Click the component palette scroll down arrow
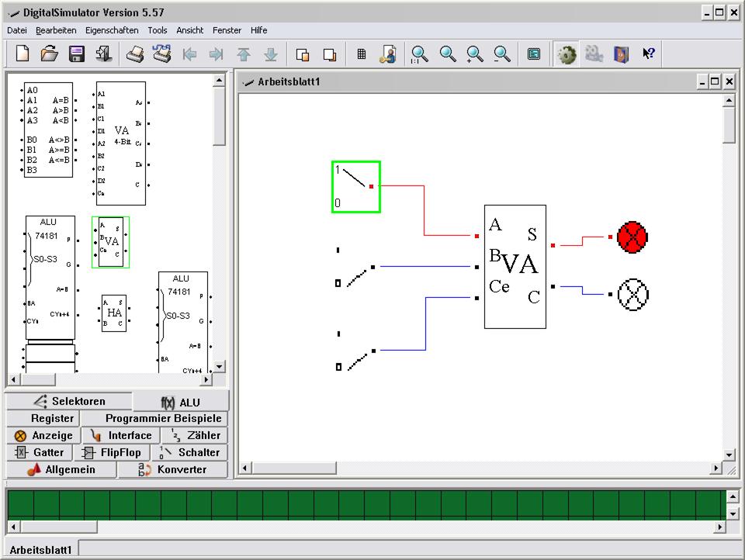 [219, 366]
